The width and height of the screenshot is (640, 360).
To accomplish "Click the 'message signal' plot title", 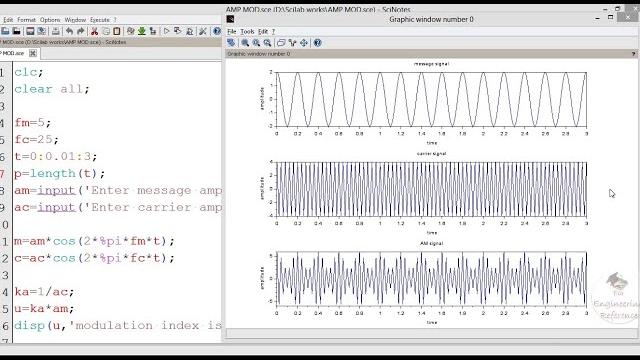I will 431,64.
